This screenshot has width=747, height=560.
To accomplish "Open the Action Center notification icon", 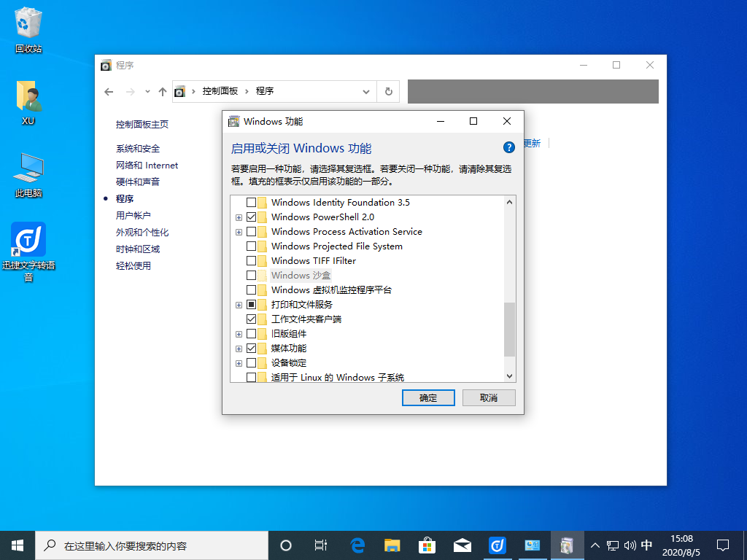I will [x=723, y=545].
